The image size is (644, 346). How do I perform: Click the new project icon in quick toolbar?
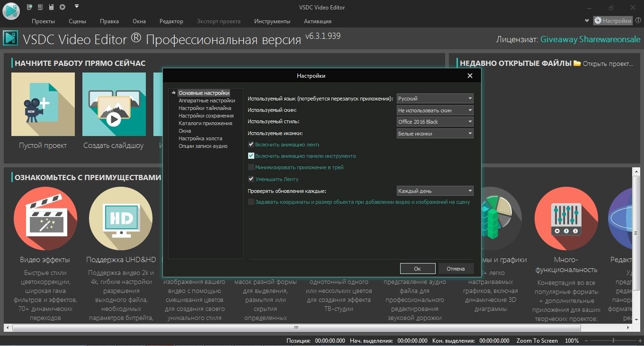coord(30,7)
